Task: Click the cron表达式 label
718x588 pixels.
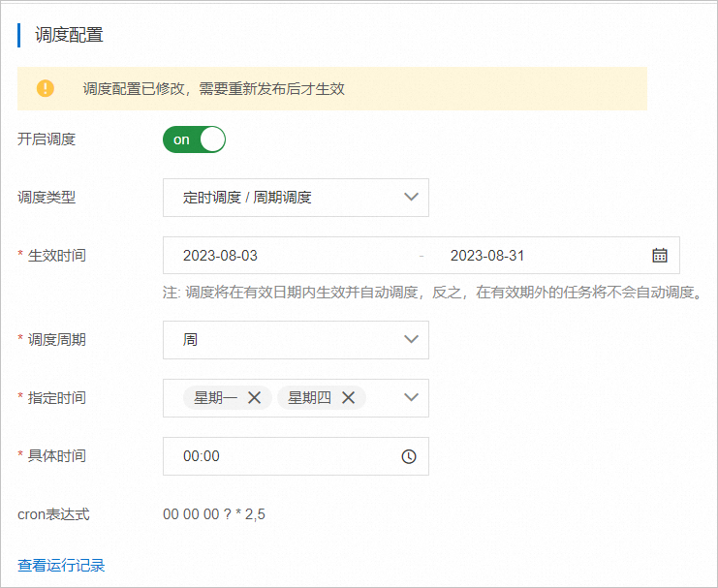Action: (x=53, y=514)
